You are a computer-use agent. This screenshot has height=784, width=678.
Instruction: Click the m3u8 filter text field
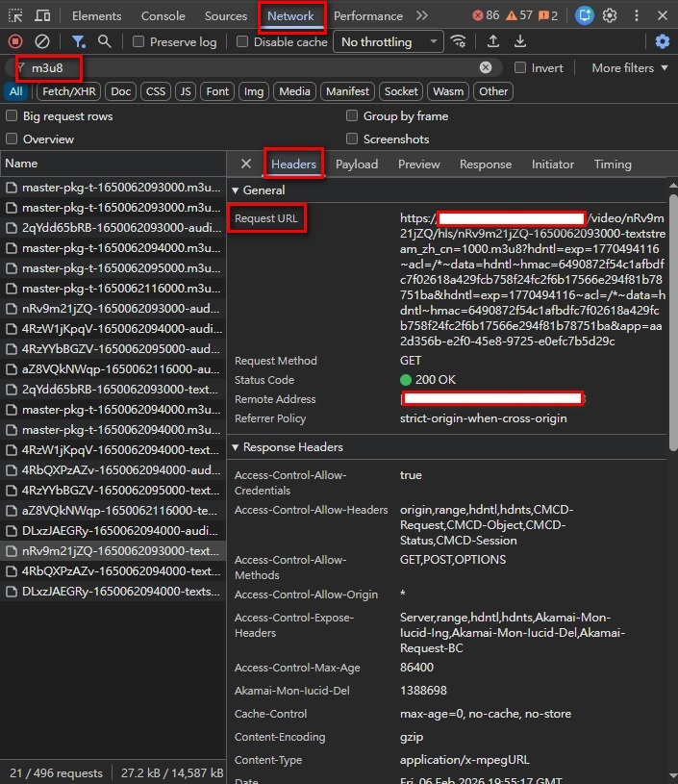[x=250, y=68]
